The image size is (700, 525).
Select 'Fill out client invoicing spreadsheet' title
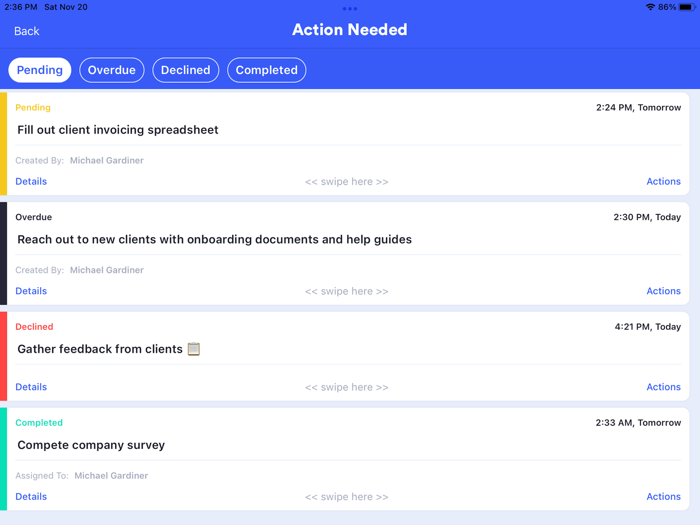(x=118, y=130)
